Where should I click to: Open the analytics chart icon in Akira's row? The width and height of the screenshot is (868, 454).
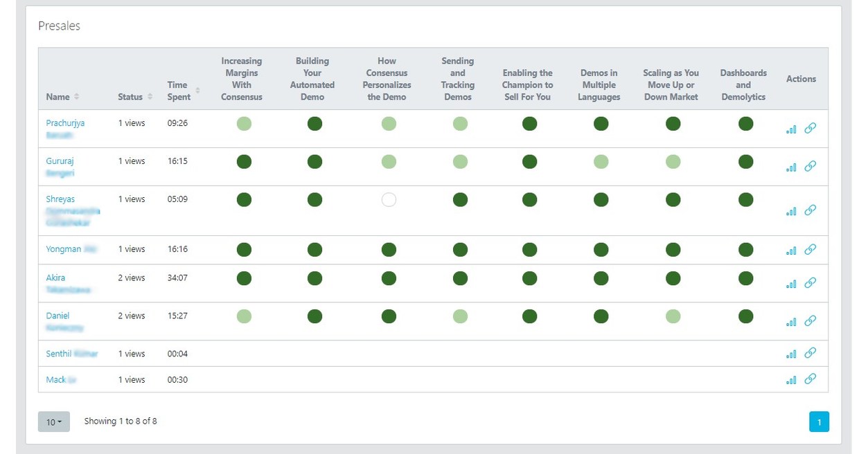pyautogui.click(x=791, y=283)
